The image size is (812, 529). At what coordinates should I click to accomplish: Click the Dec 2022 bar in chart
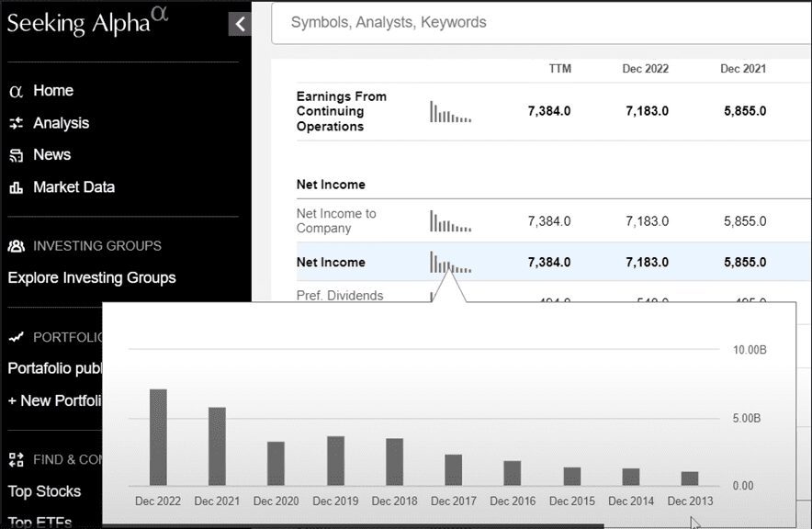pyautogui.click(x=158, y=437)
